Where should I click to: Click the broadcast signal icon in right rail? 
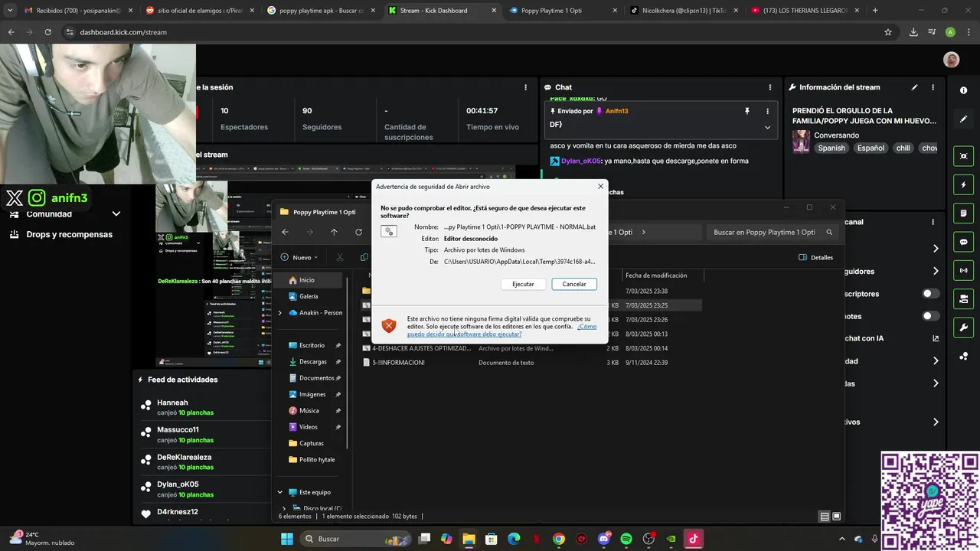(x=963, y=270)
